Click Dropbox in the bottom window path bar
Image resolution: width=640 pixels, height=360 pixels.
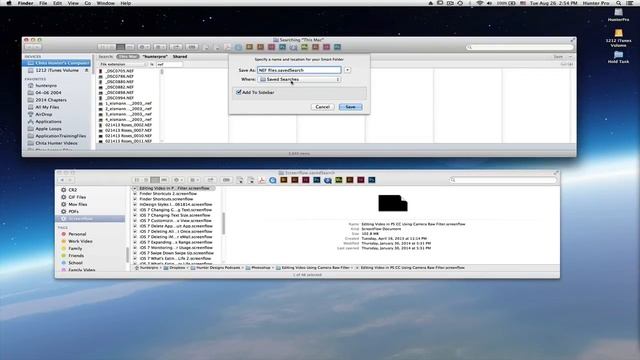pyautogui.click(x=175, y=268)
